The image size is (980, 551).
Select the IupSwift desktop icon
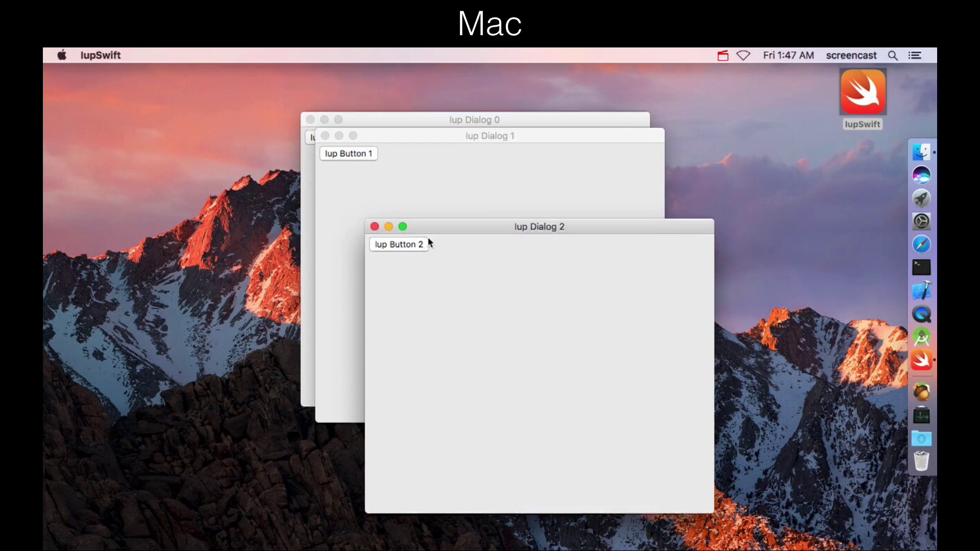click(x=863, y=92)
